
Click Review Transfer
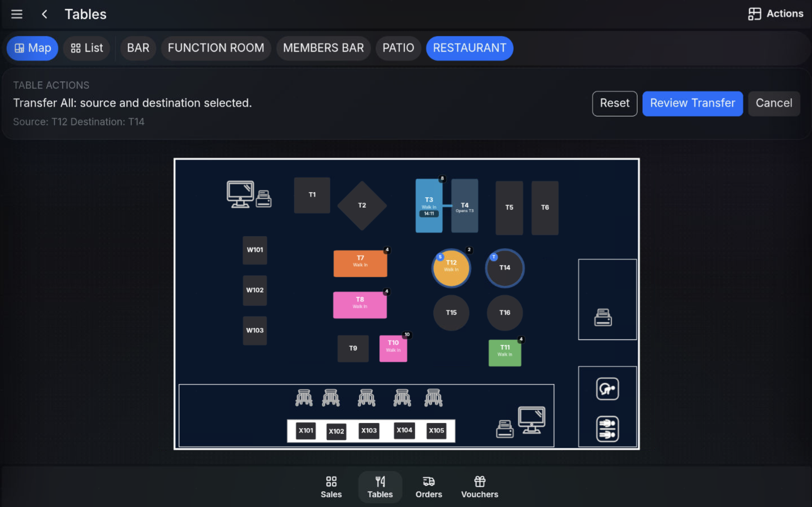(692, 103)
